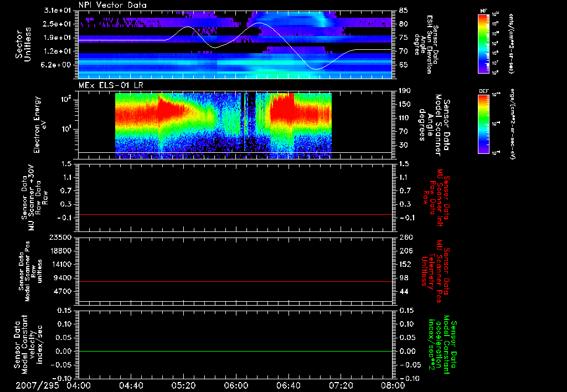Click the "152" telemetry tick label
The image size is (567, 392).
click(x=406, y=264)
